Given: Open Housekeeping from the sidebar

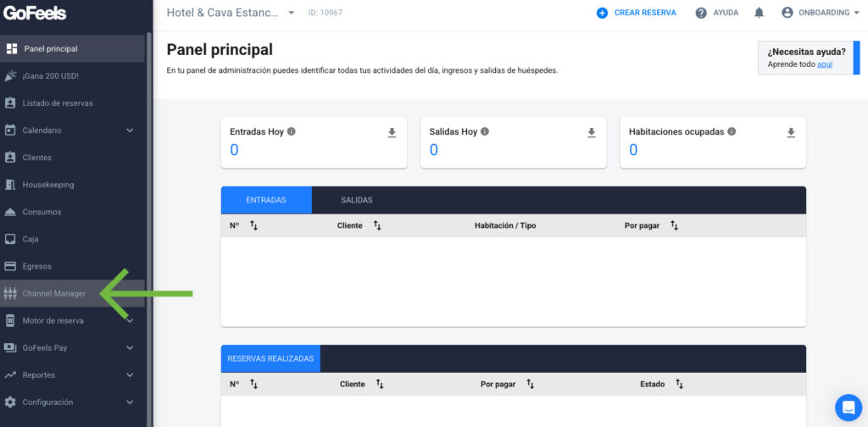Looking at the screenshot, I should click(47, 185).
